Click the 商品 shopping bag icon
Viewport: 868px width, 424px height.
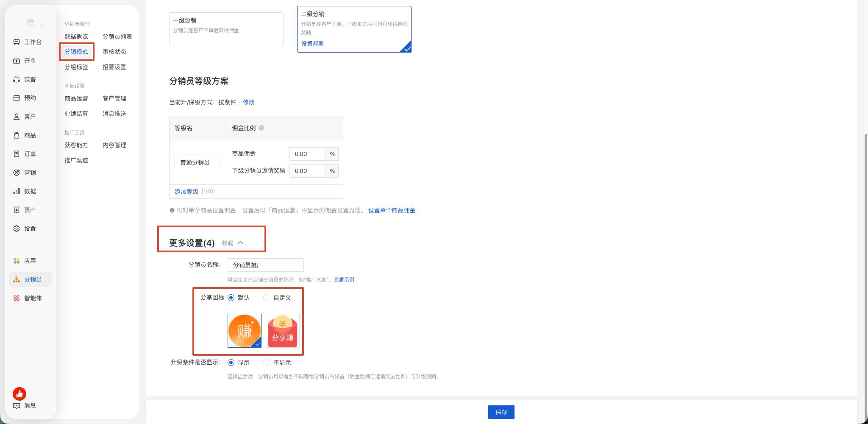pyautogui.click(x=17, y=135)
